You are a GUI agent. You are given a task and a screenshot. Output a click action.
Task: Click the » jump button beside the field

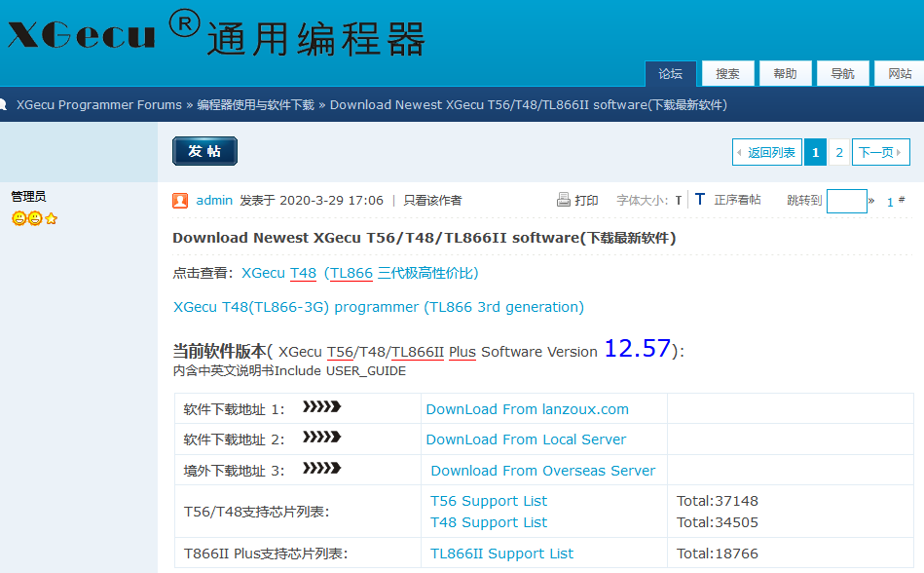click(871, 201)
